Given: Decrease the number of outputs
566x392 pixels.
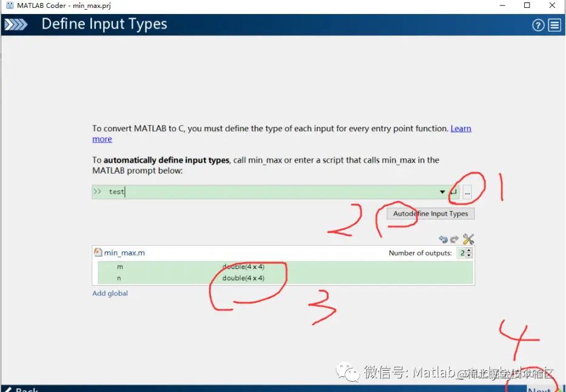Looking at the screenshot, I should point(468,255).
